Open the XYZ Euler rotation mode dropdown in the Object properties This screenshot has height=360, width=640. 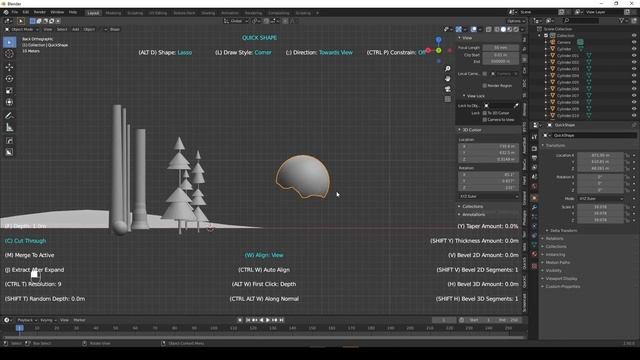click(600, 199)
